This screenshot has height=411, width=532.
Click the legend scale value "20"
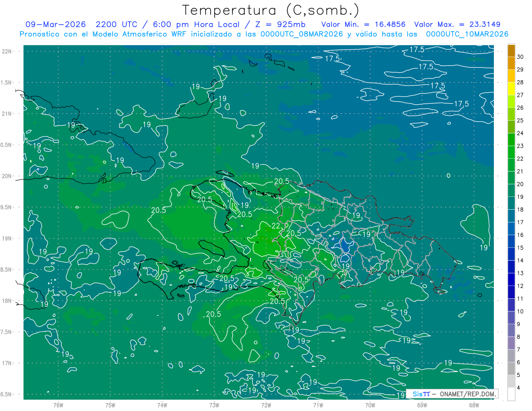click(520, 184)
